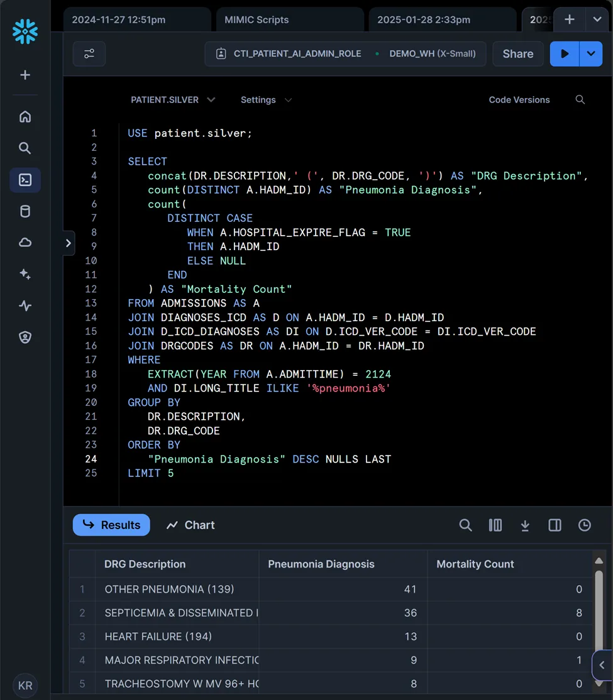
Task: Sort by Pneumonia Diagnosis column header
Action: click(343, 564)
